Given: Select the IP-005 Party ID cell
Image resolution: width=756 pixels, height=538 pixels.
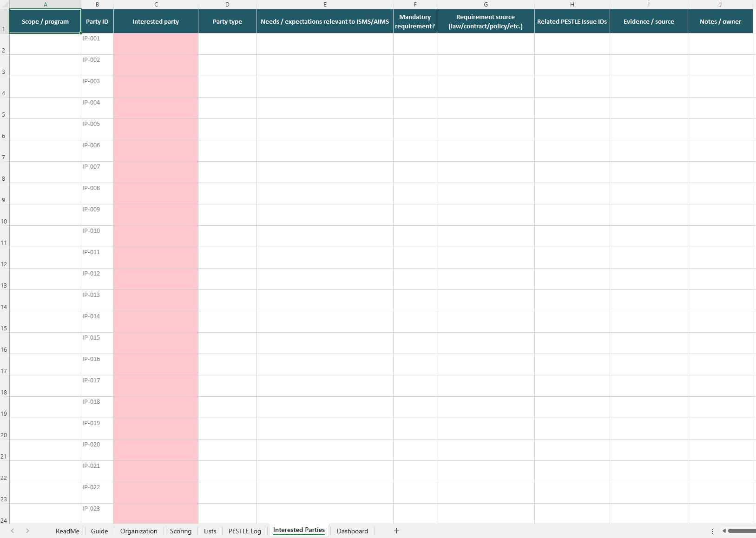Looking at the screenshot, I should pyautogui.click(x=97, y=129).
